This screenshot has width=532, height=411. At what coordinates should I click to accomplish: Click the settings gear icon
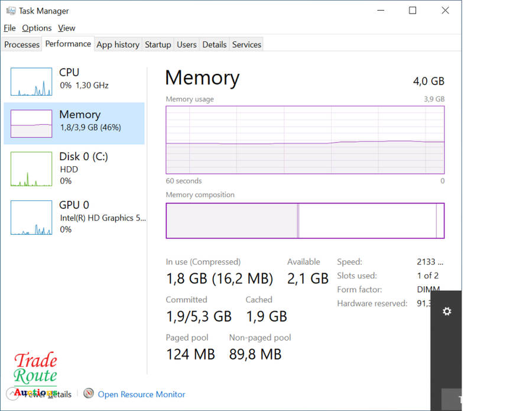447,311
